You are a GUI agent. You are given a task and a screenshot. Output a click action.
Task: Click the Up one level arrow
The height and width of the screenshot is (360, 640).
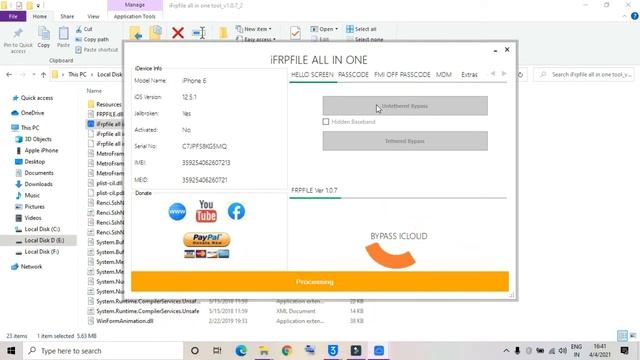click(43, 75)
